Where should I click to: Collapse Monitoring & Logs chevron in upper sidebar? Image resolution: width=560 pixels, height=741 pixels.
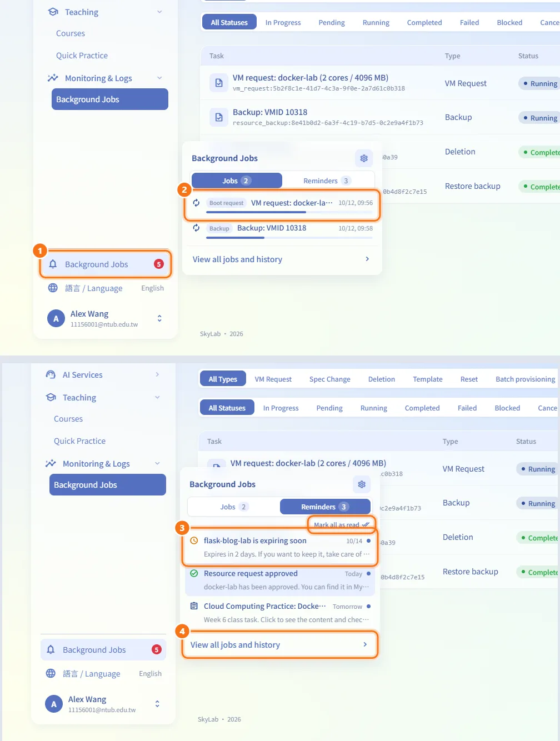coord(159,78)
